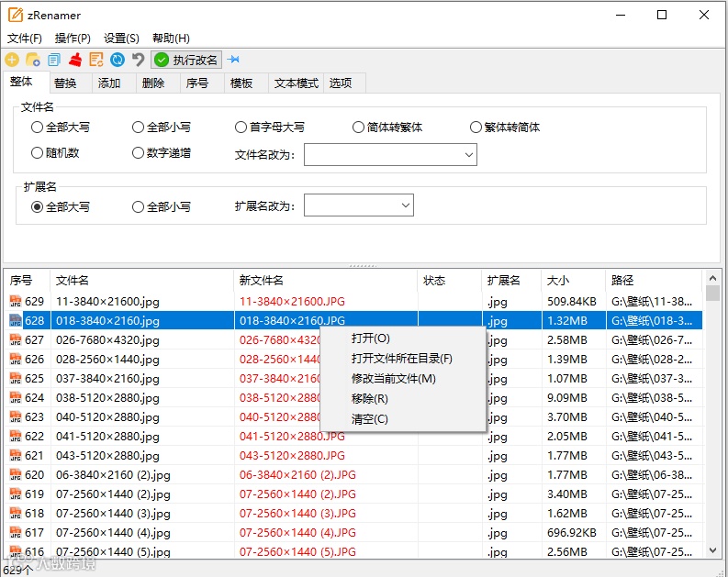Click JPG file icon of row 626

pyautogui.click(x=16, y=360)
